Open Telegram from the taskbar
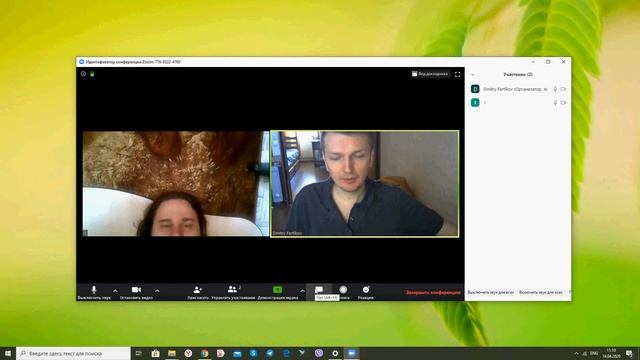Viewport: 640px width, 360px height. [x=270, y=353]
